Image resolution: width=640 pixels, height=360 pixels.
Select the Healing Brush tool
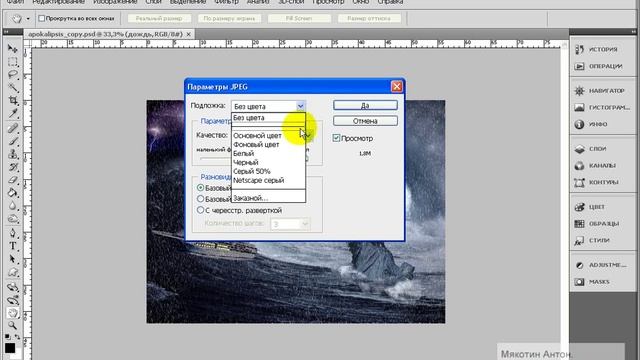click(13, 129)
